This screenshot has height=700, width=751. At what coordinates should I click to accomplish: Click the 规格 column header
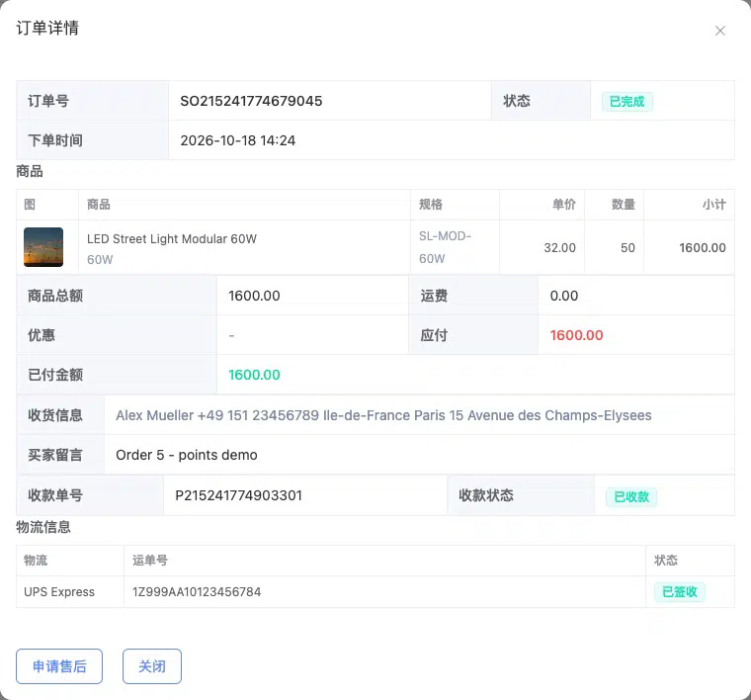pos(431,205)
